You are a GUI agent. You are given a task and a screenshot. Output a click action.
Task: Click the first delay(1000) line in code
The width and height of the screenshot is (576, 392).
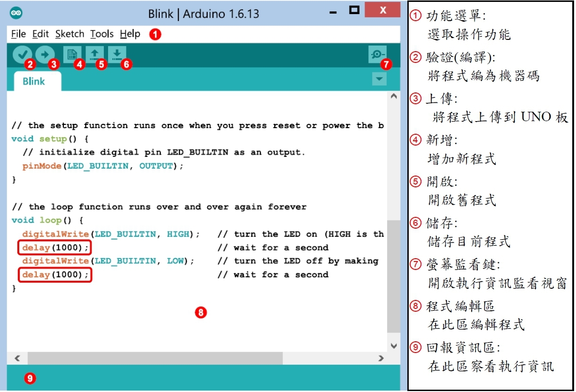55,247
